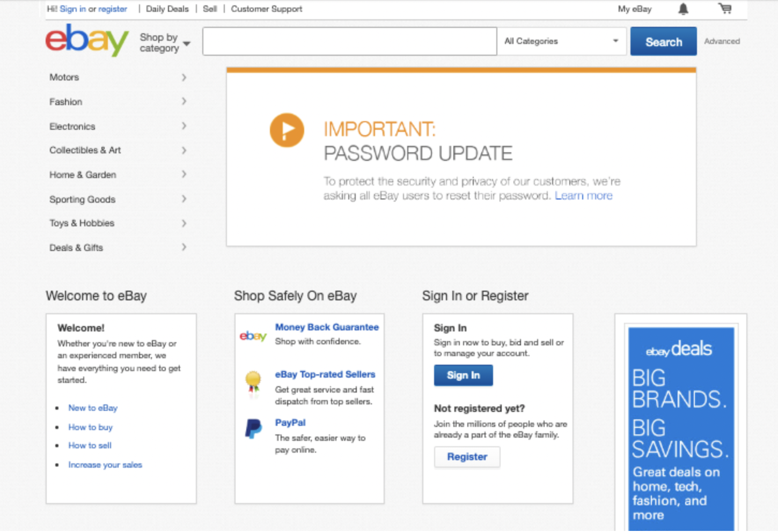Open Customer Support in top bar
Image resolution: width=778 pixels, height=532 pixels.
tap(267, 9)
